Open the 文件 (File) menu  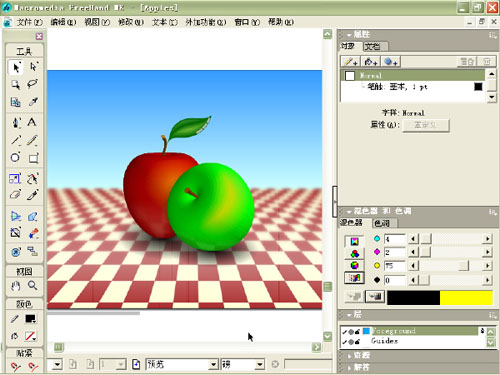(30, 22)
